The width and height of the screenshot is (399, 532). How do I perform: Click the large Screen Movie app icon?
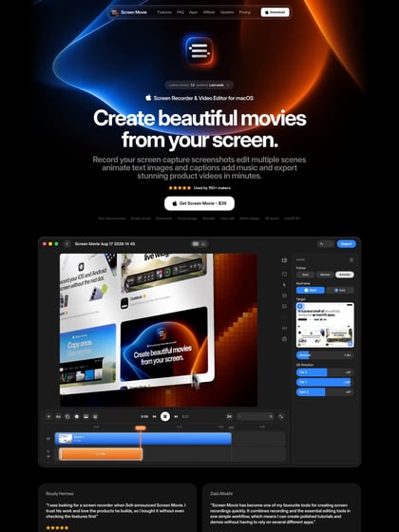[x=199, y=51]
